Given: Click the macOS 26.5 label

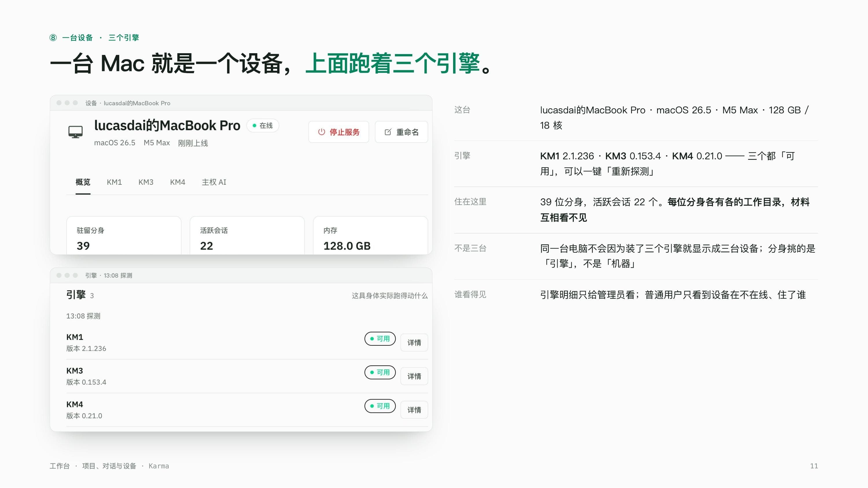Looking at the screenshot, I should (115, 143).
